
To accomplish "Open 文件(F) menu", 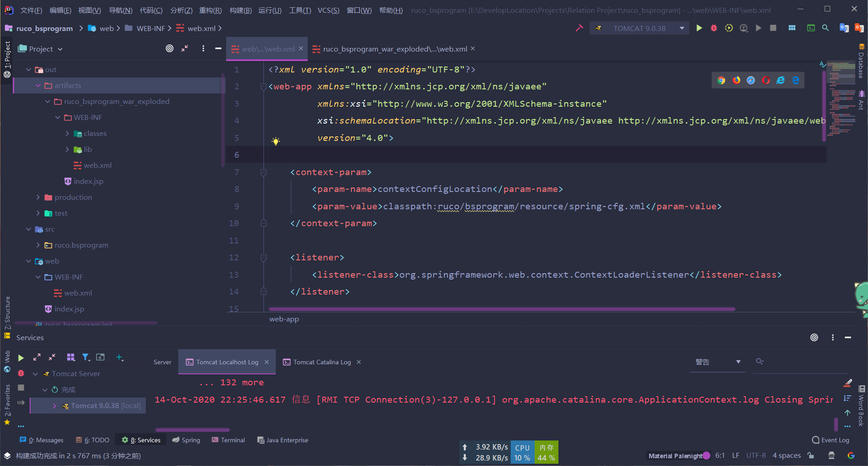I will pyautogui.click(x=31, y=10).
